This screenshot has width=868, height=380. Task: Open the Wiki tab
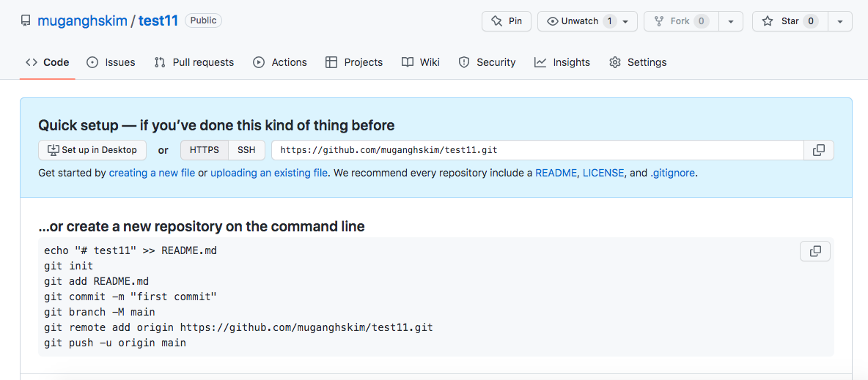421,62
